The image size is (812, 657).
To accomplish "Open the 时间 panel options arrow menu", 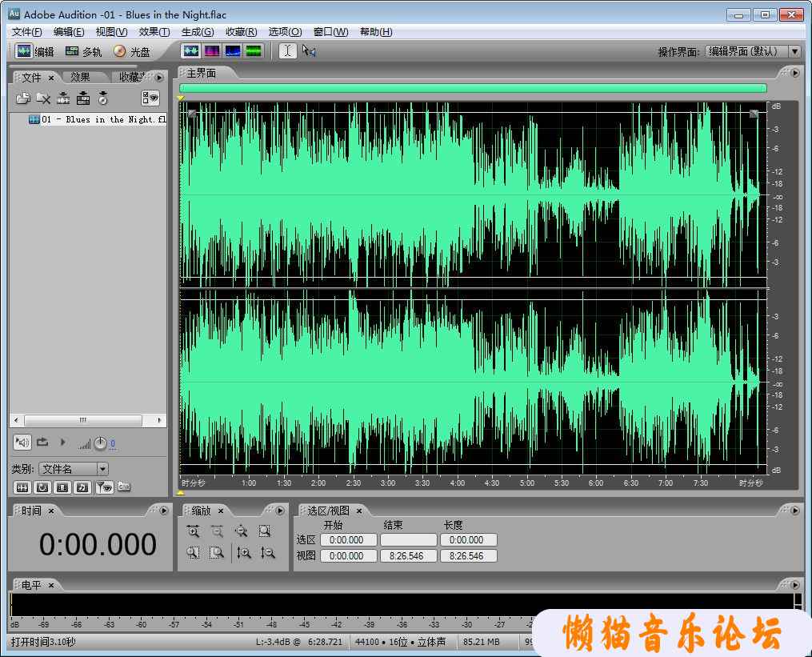I will pyautogui.click(x=164, y=511).
